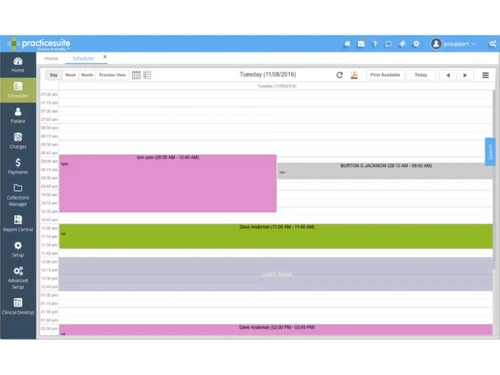Close the Scheduler tab

coord(105,57)
